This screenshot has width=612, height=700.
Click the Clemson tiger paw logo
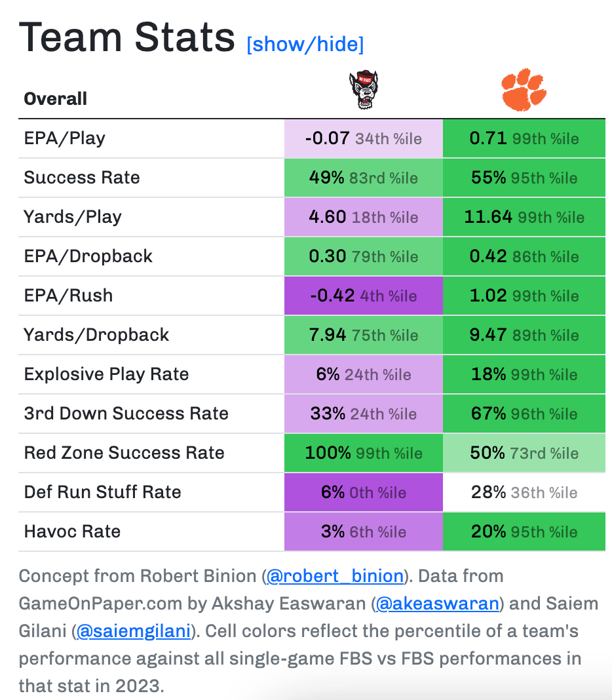[x=524, y=90]
